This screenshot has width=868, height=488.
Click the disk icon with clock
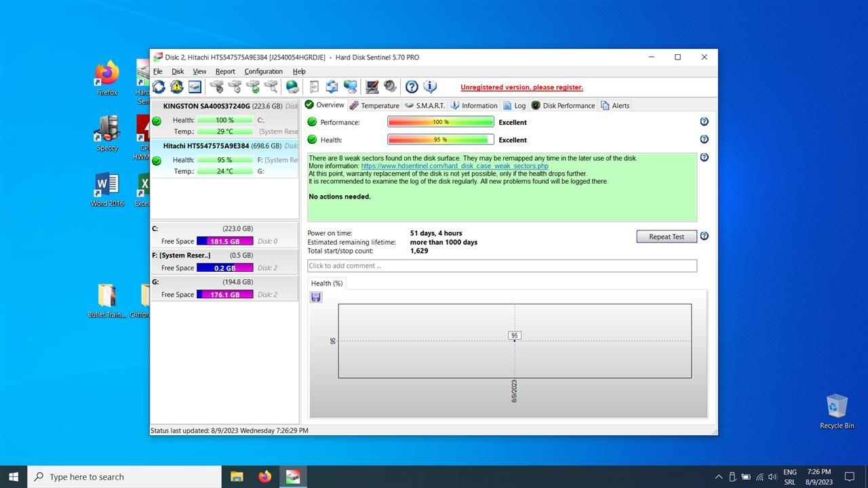point(235,87)
